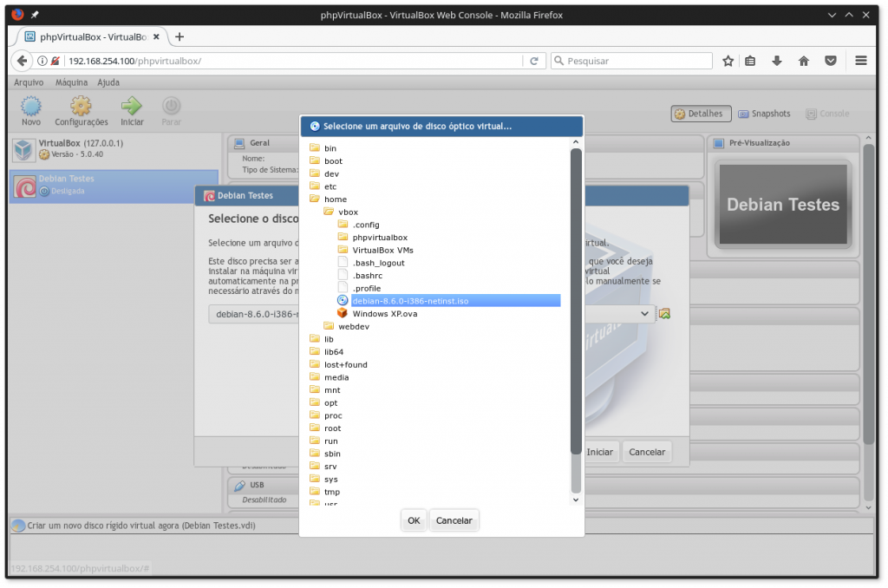Click the Windows XP.ova appliance icon

pyautogui.click(x=342, y=313)
